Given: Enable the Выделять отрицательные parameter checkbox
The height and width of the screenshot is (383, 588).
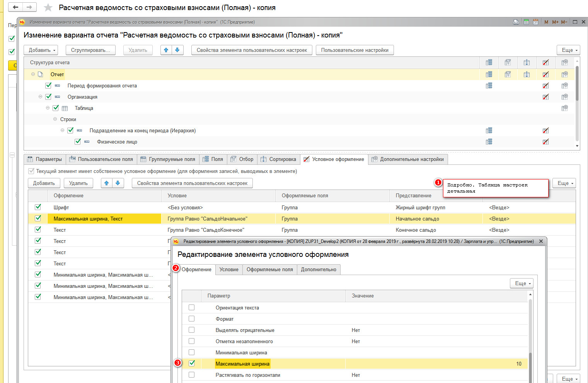Looking at the screenshot, I should pyautogui.click(x=192, y=330).
